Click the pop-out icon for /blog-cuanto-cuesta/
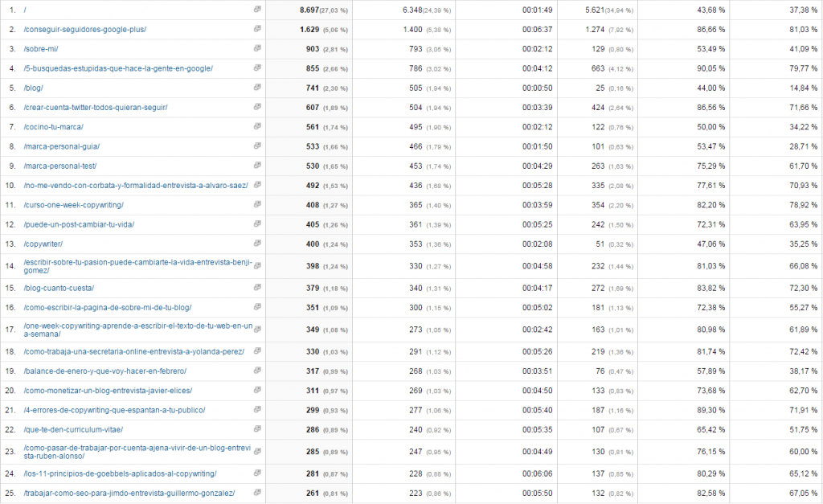 [257, 288]
